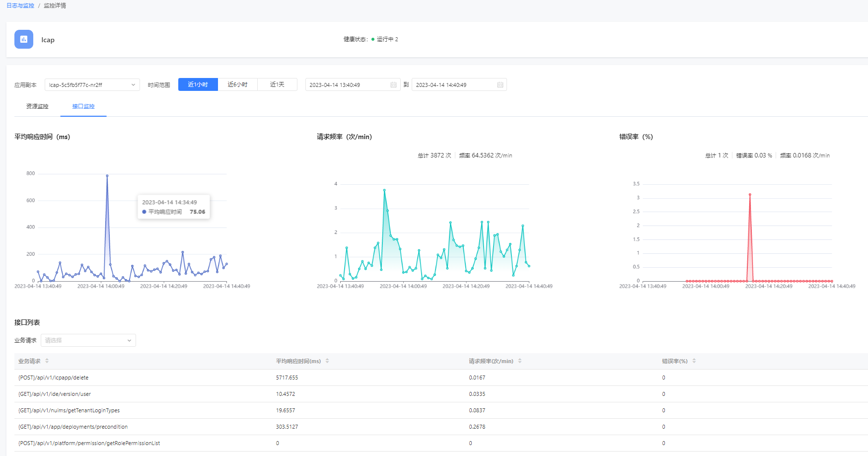The image size is (868, 456).
Task: Click 总计 3872 次 summary text
Action: pos(434,155)
